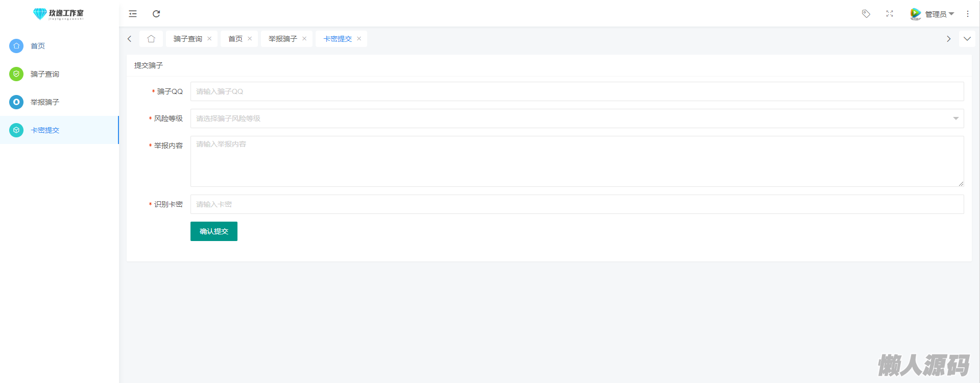Click the home tab icon

[x=151, y=39]
